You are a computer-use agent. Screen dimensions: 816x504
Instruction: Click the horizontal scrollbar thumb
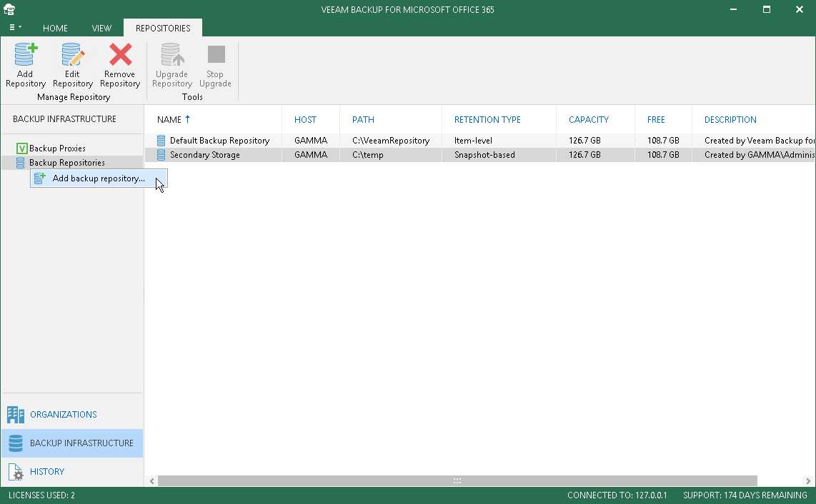(x=457, y=481)
